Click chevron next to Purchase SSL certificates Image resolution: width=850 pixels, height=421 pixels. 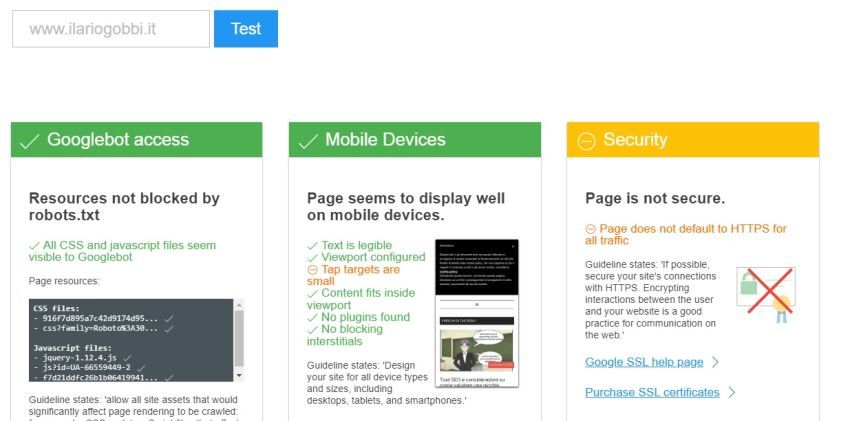point(731,392)
